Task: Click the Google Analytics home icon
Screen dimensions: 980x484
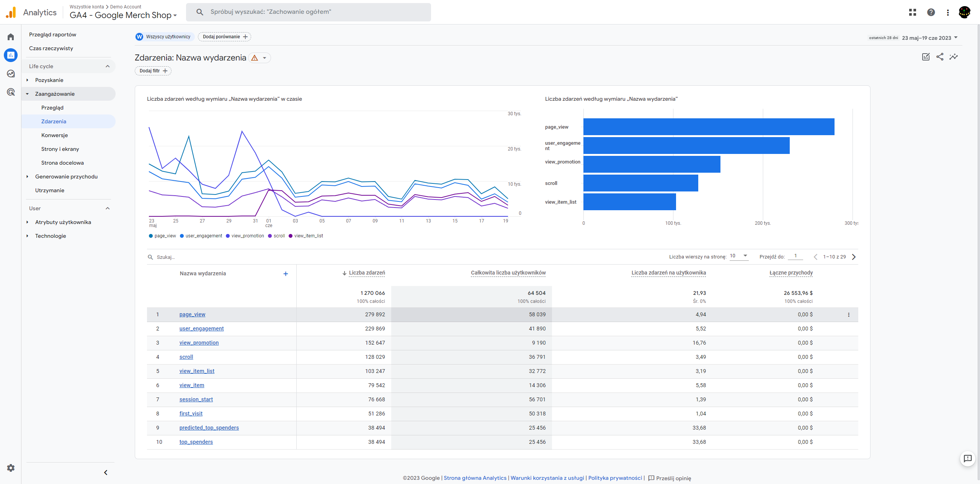Action: pos(12,36)
